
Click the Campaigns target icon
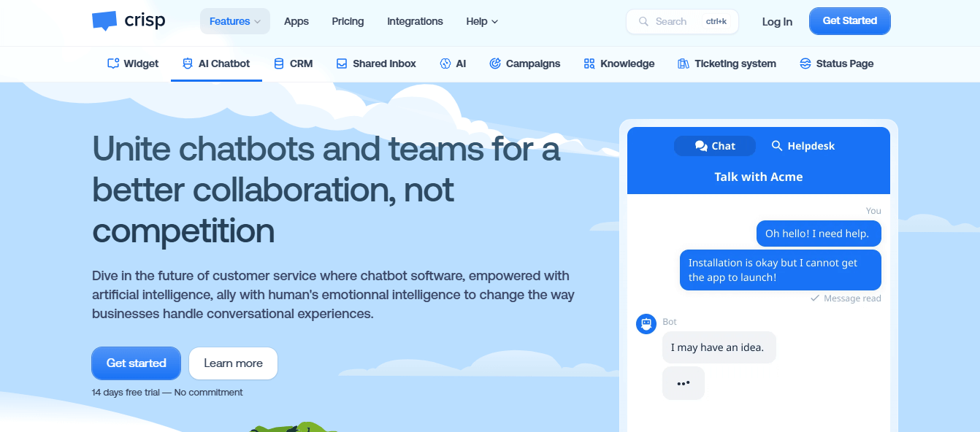pos(495,63)
